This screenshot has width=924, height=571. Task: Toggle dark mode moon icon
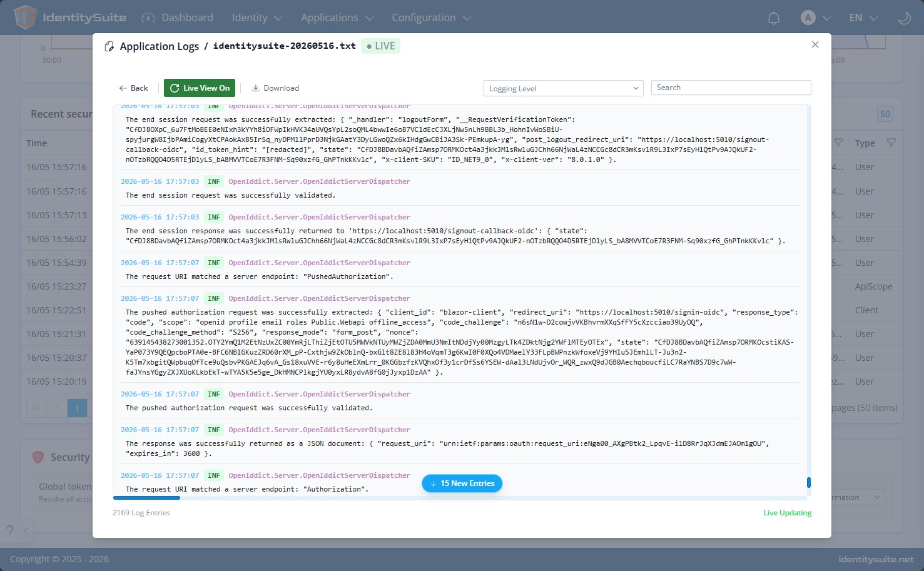pyautogui.click(x=904, y=18)
